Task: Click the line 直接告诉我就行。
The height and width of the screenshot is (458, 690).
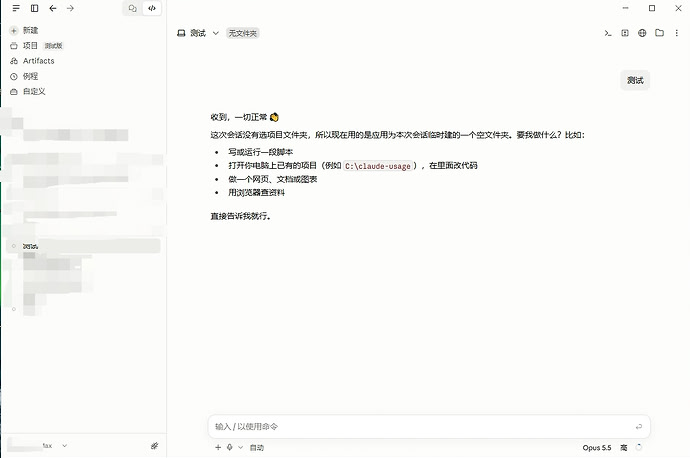Action: pyautogui.click(x=240, y=216)
